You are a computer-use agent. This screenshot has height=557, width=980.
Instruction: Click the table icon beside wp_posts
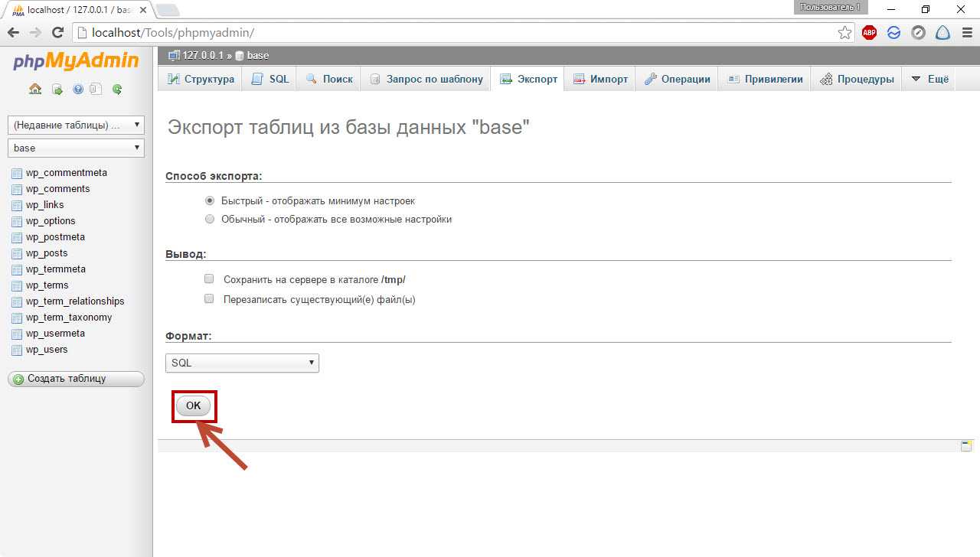coord(17,253)
